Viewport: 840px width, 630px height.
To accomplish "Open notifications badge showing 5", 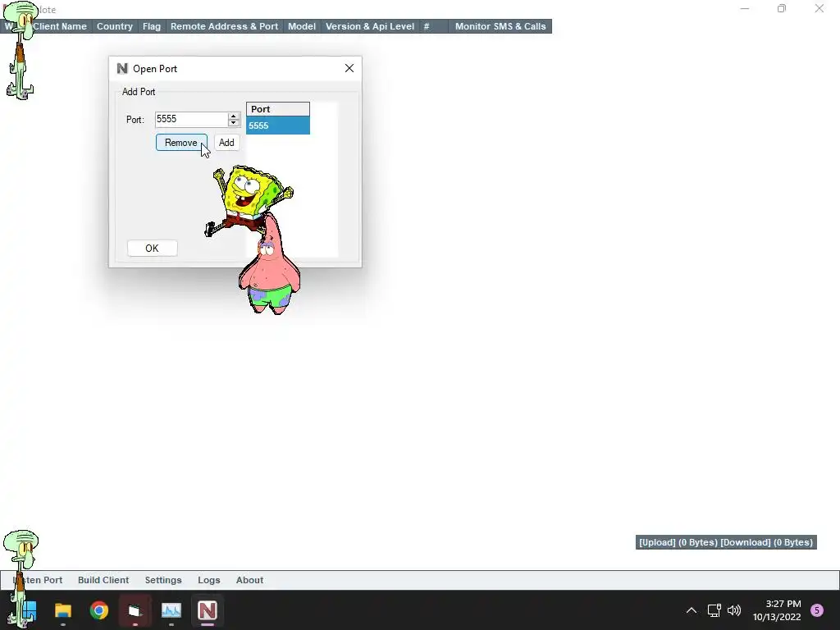I will [817, 610].
